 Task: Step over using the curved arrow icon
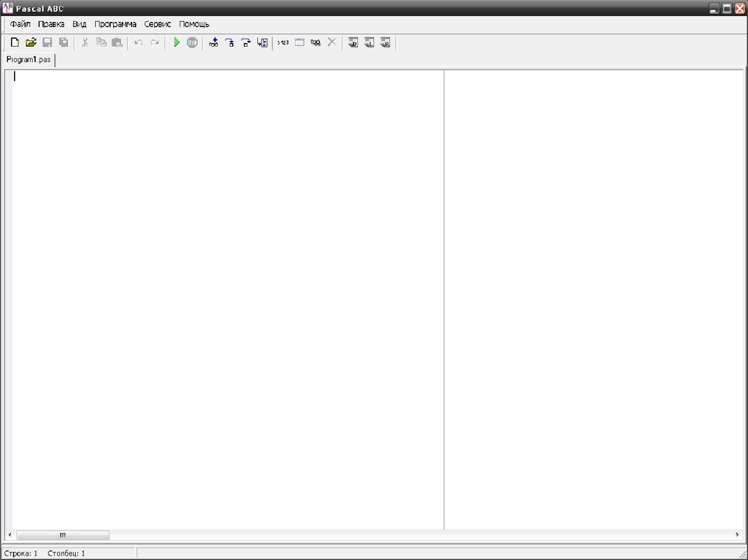click(246, 42)
